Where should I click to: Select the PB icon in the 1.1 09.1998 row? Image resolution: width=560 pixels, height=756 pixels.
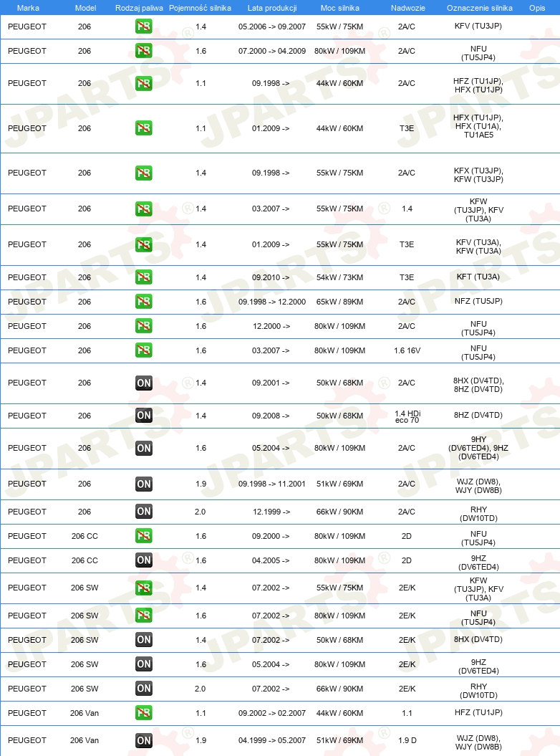pos(144,83)
